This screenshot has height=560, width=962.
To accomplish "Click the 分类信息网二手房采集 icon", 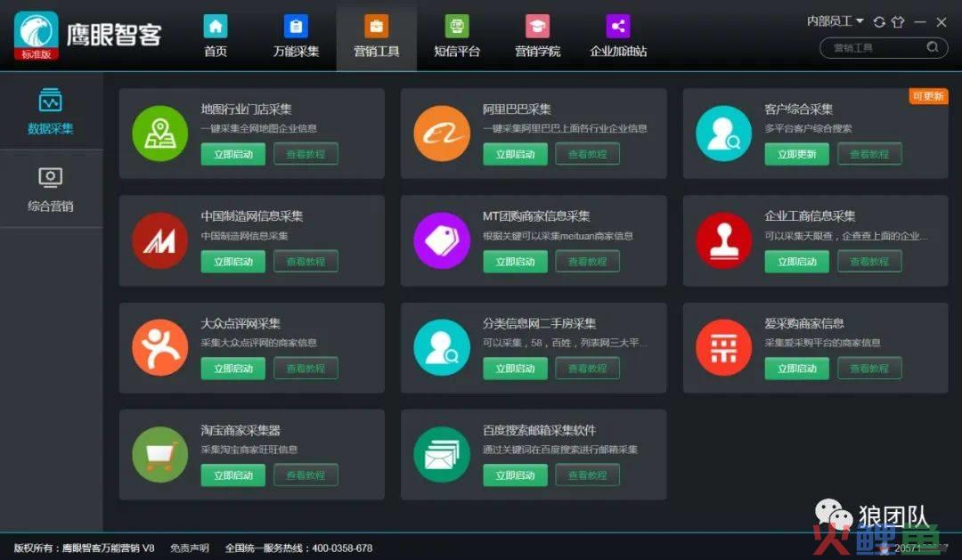I will (x=442, y=347).
